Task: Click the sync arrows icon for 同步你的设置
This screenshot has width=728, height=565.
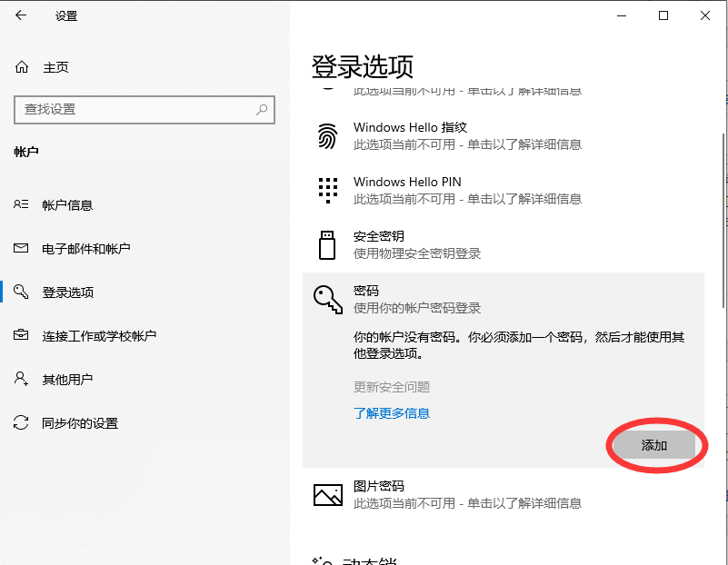Action: 21,422
